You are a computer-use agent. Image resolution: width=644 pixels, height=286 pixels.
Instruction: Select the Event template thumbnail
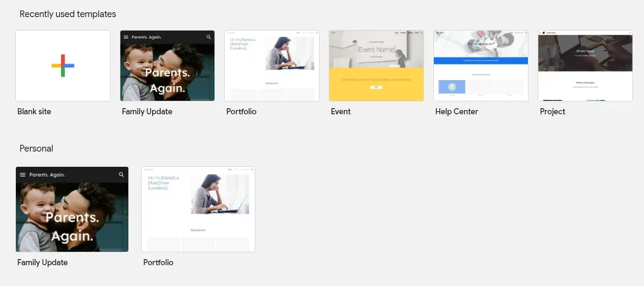[x=376, y=65]
